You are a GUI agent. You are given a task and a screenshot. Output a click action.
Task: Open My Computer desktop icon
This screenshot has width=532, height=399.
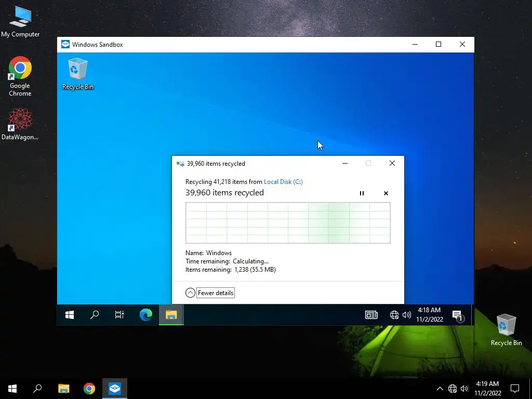[20, 22]
